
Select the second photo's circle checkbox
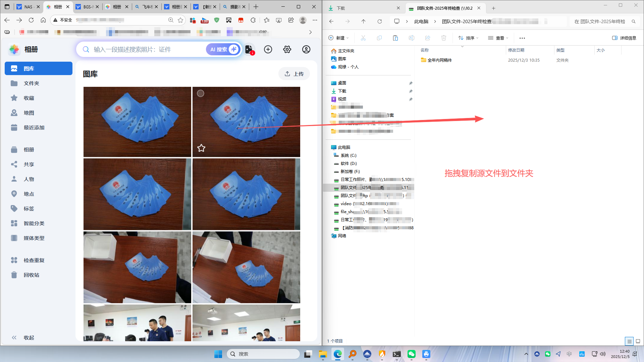(201, 94)
